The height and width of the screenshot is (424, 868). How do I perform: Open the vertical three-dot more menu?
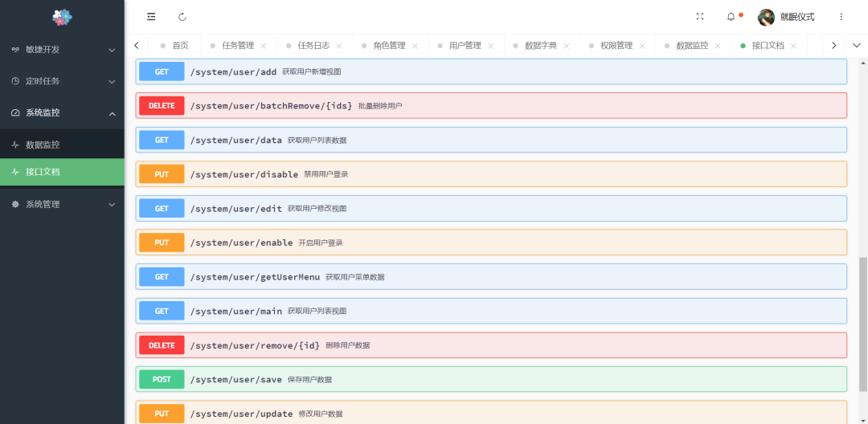click(841, 17)
